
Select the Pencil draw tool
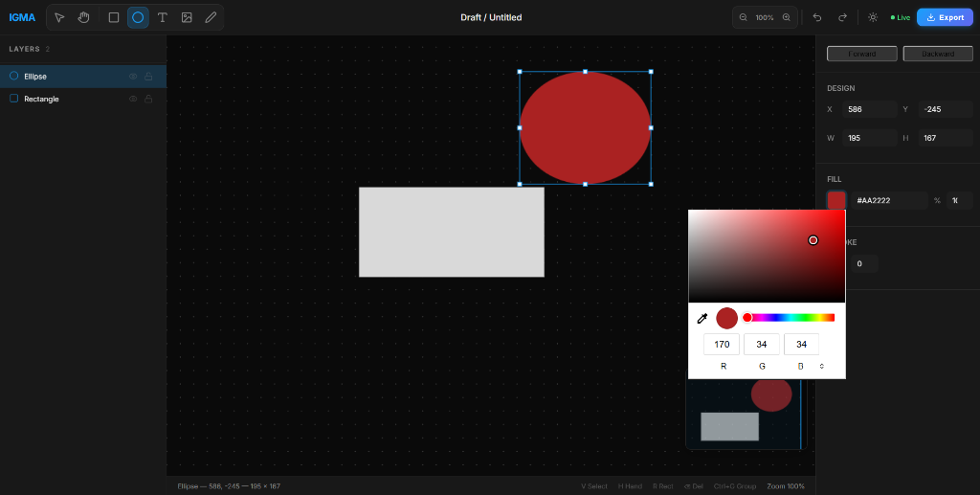coord(212,17)
